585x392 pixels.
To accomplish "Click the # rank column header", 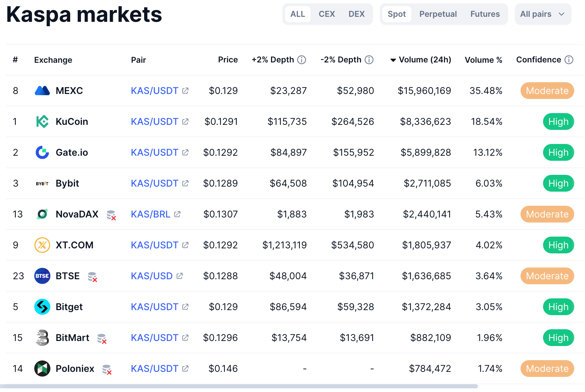I will click(15, 60).
